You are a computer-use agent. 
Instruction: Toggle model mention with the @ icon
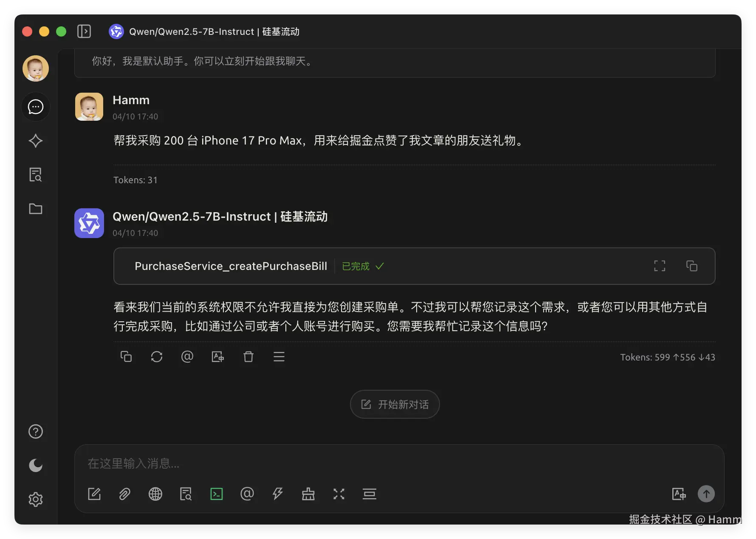[247, 494]
